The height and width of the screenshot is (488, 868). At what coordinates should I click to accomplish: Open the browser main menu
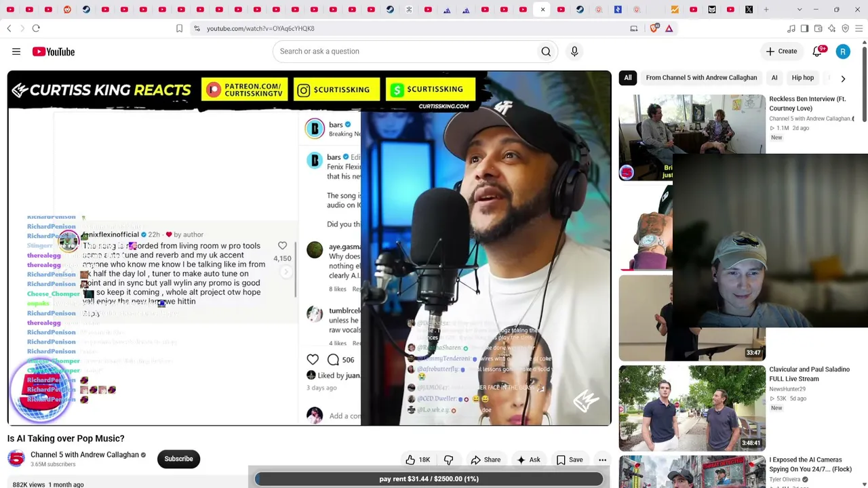(859, 28)
